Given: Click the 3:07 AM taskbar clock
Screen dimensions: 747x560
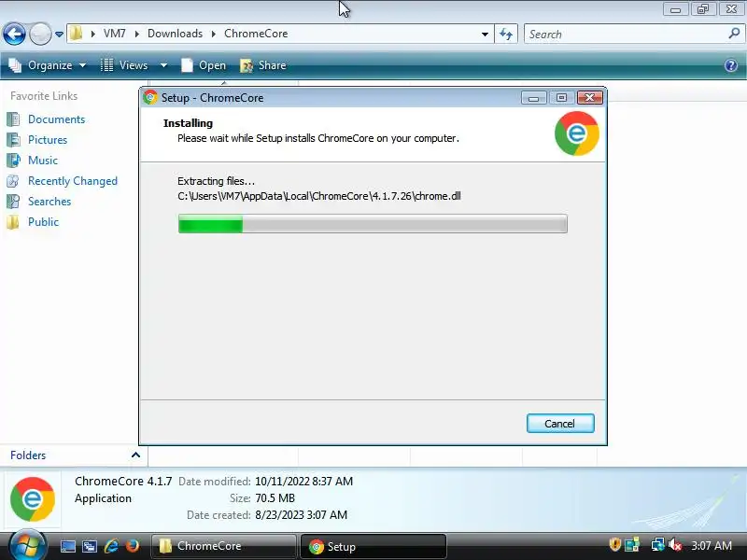Looking at the screenshot, I should click(712, 546).
